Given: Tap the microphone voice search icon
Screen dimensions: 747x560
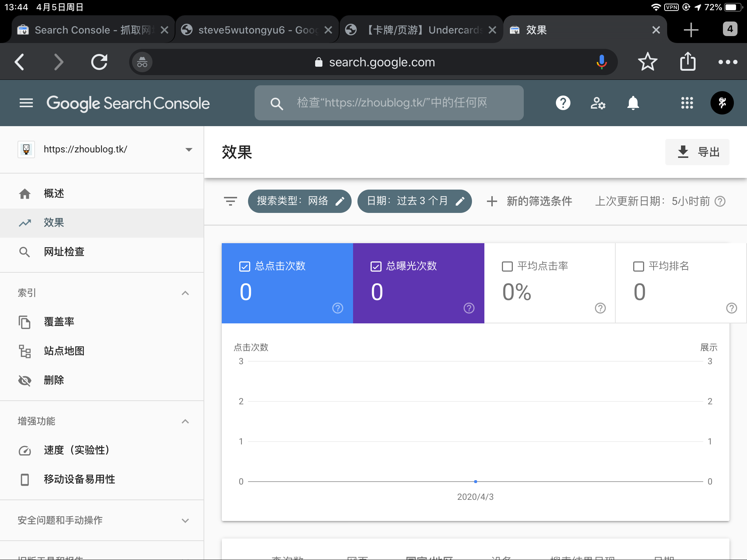Looking at the screenshot, I should click(601, 62).
